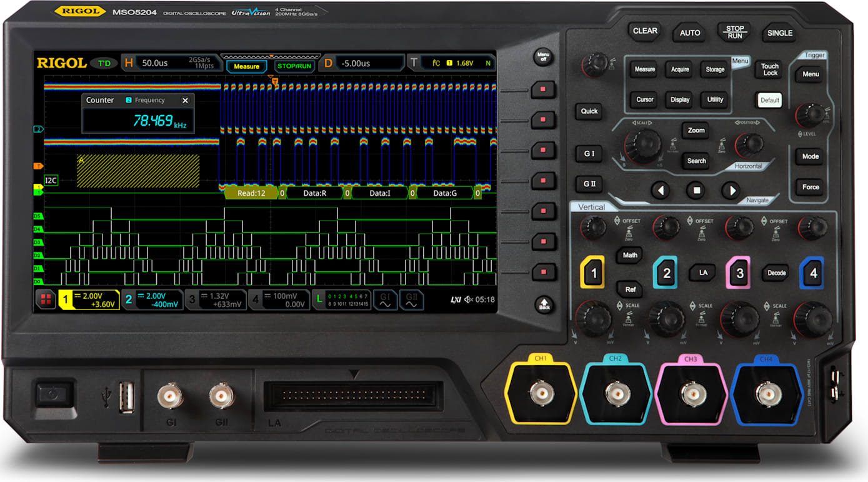The image size is (868, 482).
Task: Enable Touch Lock on the front panel
Action: pos(769,69)
